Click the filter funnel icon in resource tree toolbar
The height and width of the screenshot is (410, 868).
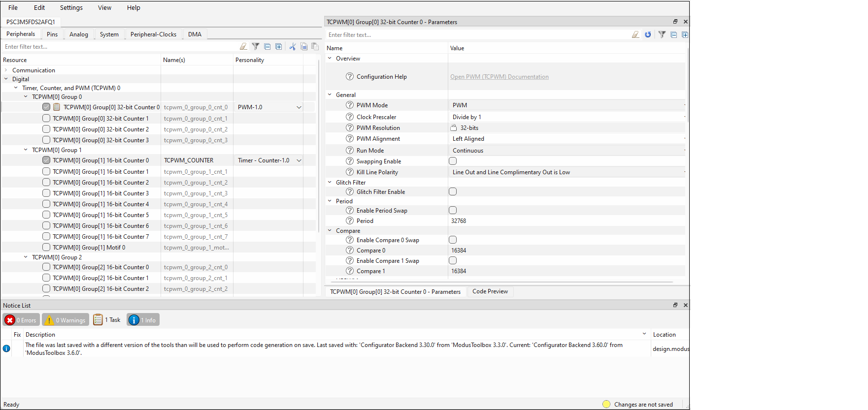pos(256,47)
